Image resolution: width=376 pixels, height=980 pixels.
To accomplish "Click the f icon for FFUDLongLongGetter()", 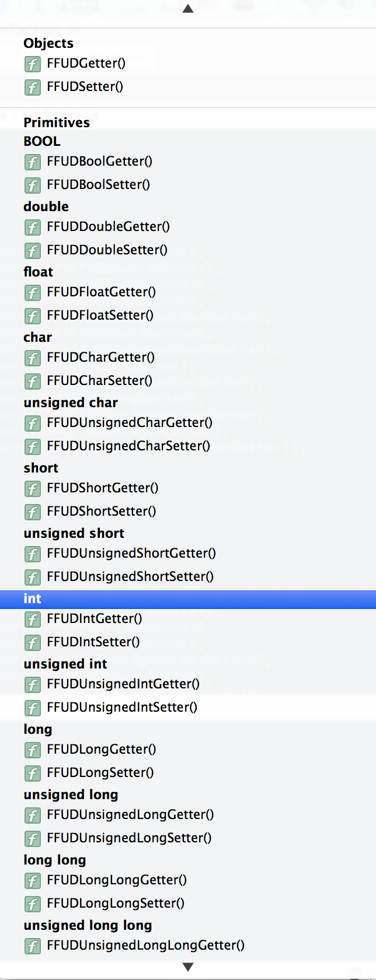I will coord(33,881).
